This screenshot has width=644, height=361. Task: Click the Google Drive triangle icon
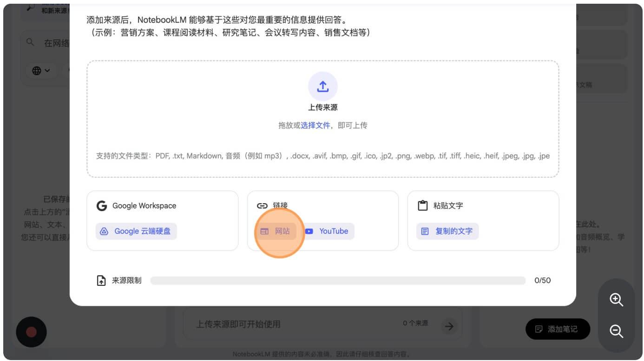pos(104,231)
